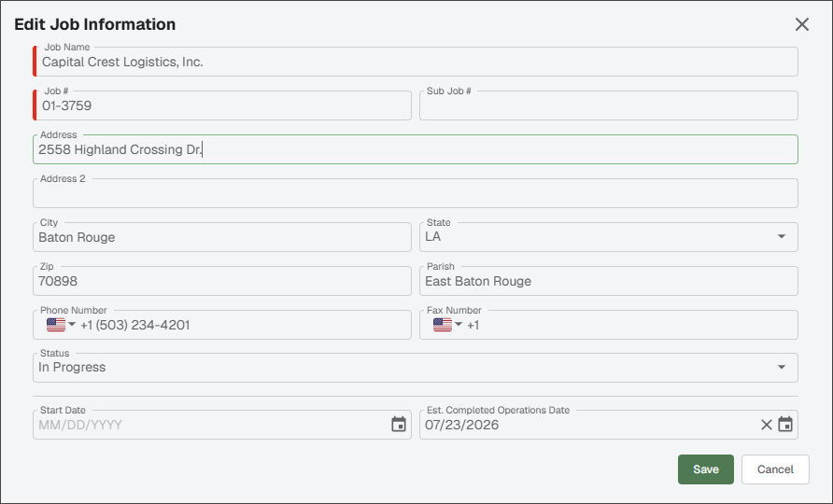Select the City field with Baton Rouge

pos(222,237)
